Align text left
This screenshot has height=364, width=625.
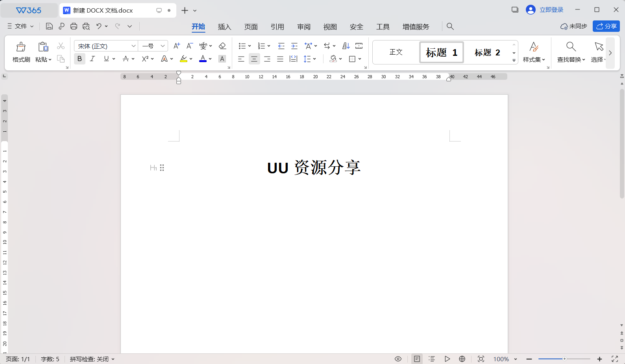point(241,59)
